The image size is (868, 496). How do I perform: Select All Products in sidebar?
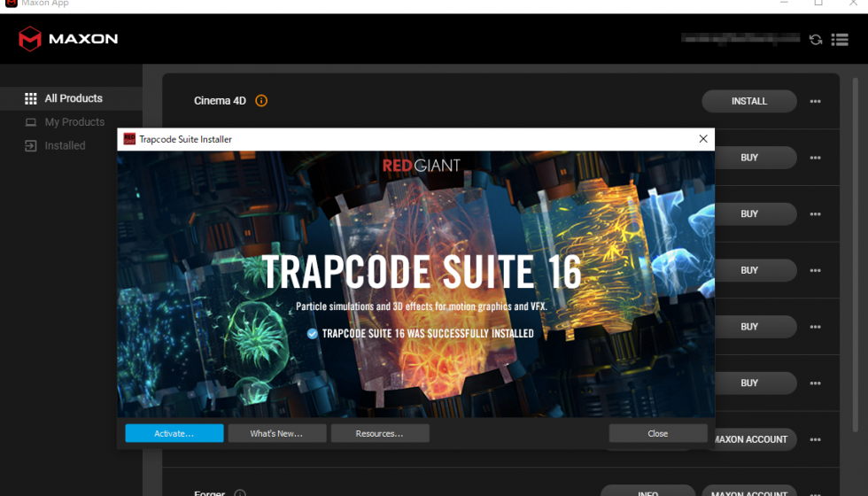(71, 98)
